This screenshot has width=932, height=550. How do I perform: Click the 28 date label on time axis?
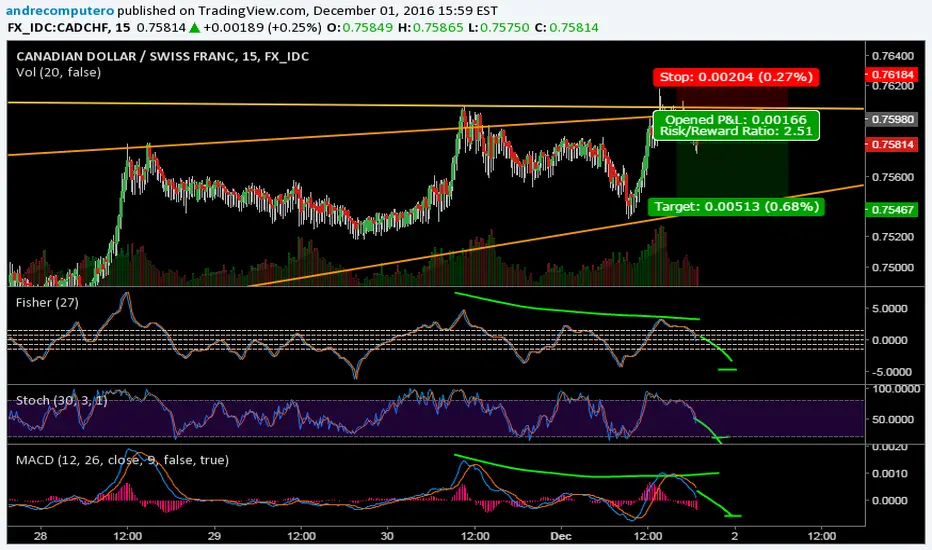click(x=40, y=536)
